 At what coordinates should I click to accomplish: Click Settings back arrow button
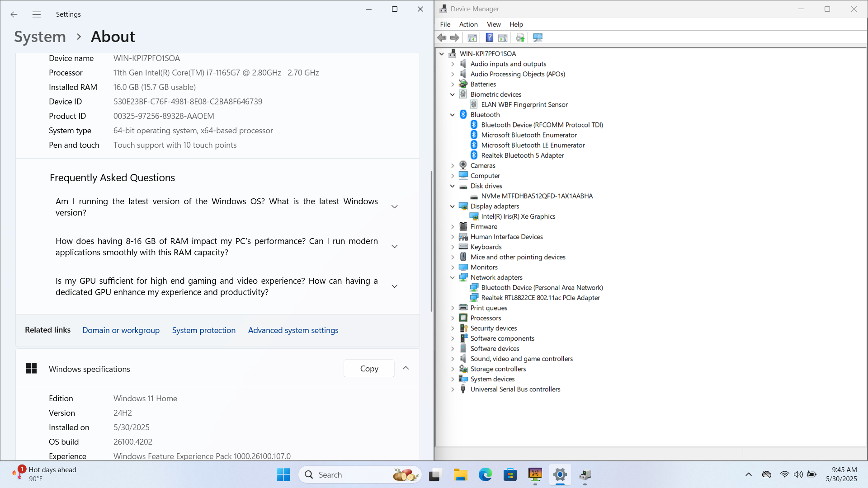[x=14, y=14]
